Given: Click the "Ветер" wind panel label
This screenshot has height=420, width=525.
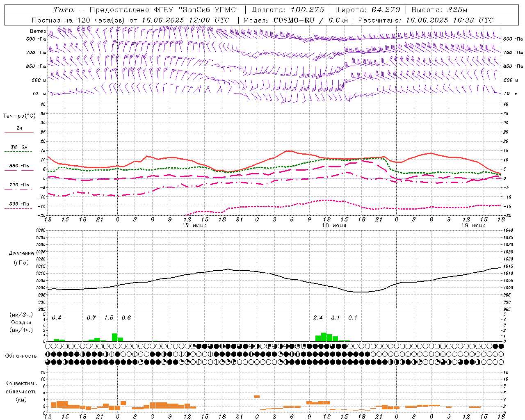Looking at the screenshot, I should (38, 31).
